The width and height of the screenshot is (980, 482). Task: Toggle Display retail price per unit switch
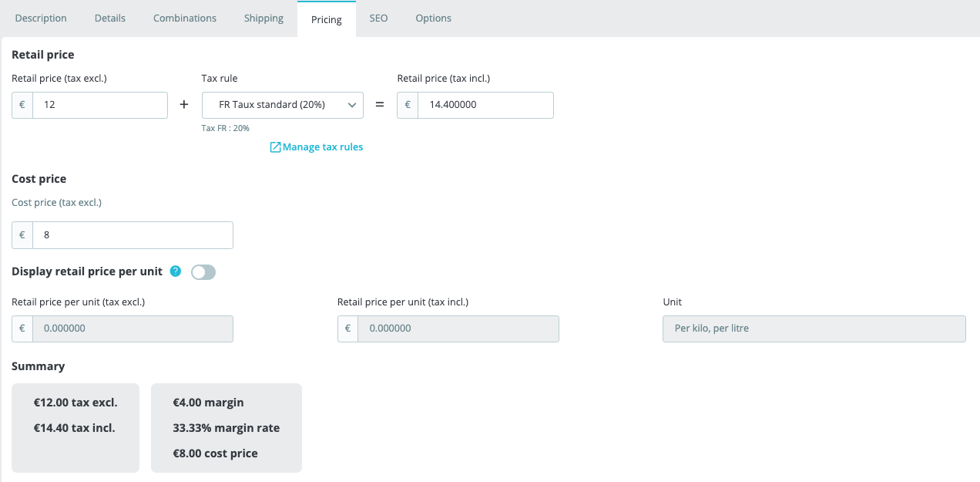click(203, 272)
